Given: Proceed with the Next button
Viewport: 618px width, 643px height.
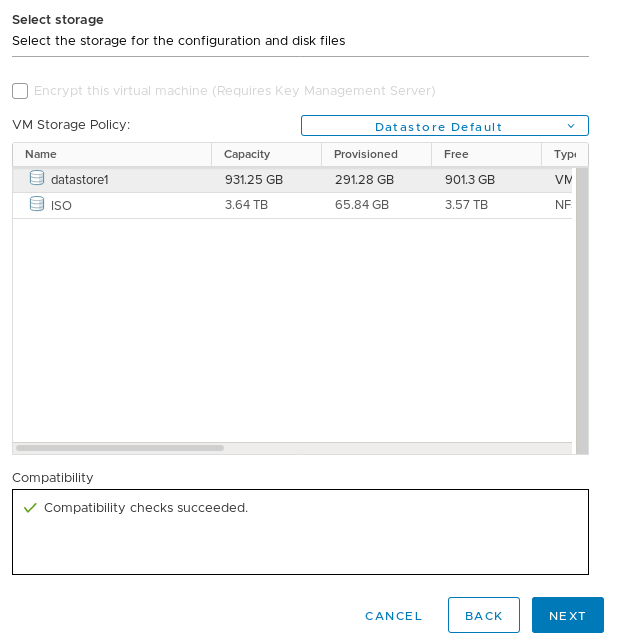Looking at the screenshot, I should 567,616.
